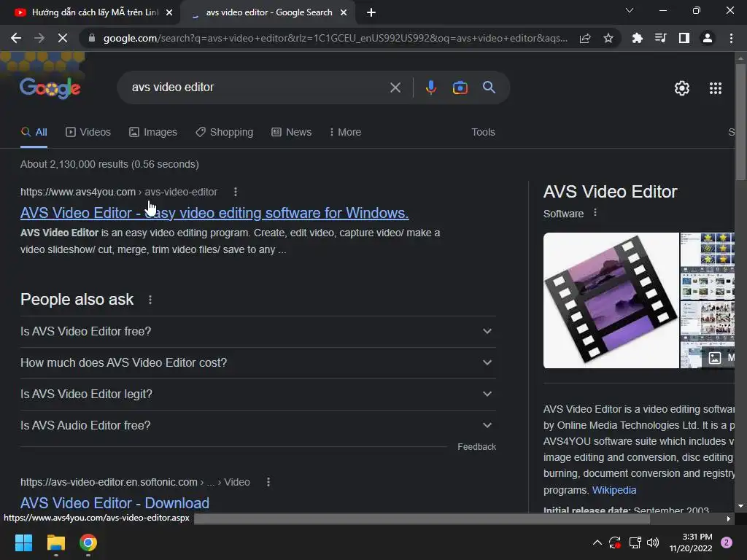Open the AVS Video Editor logo thumbnail

611,300
